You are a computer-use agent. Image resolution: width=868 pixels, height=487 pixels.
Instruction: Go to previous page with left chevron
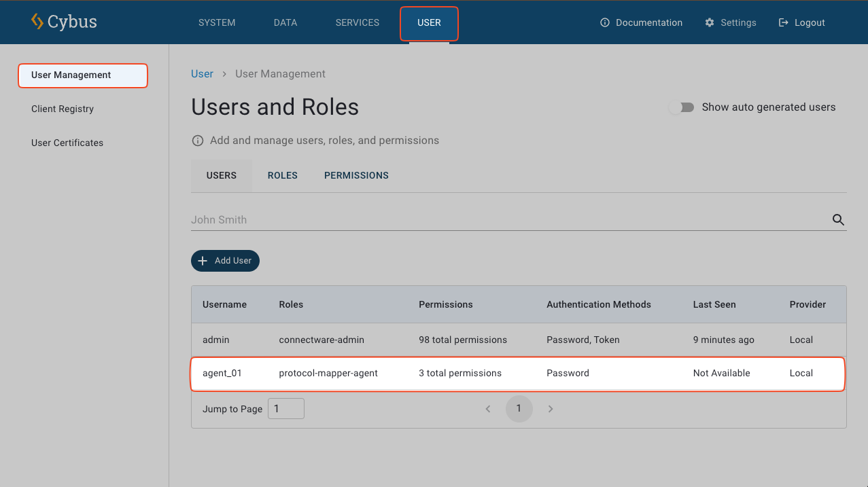tap(487, 409)
